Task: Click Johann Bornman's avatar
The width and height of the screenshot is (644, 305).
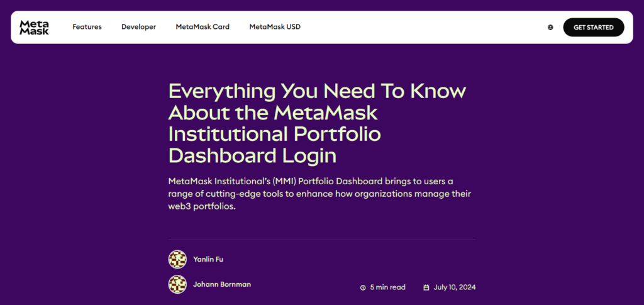Action: 177,284
